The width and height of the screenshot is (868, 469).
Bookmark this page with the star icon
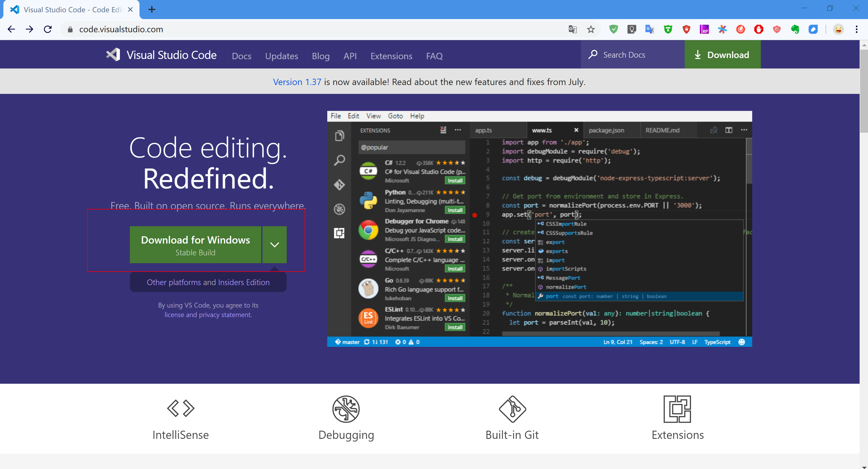[591, 30]
